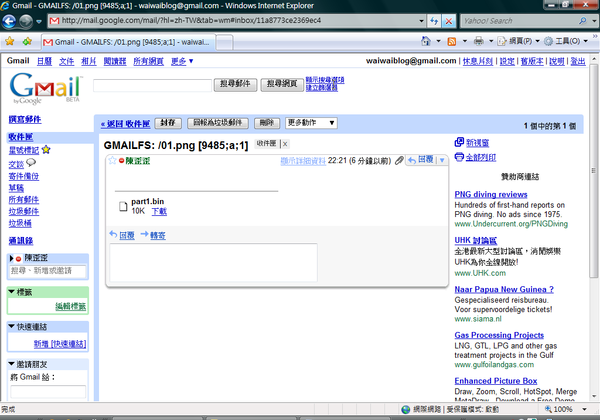Image resolution: width=600 pixels, height=420 pixels.
Task: Click the yellow star beside Starred link
Action: (46, 150)
